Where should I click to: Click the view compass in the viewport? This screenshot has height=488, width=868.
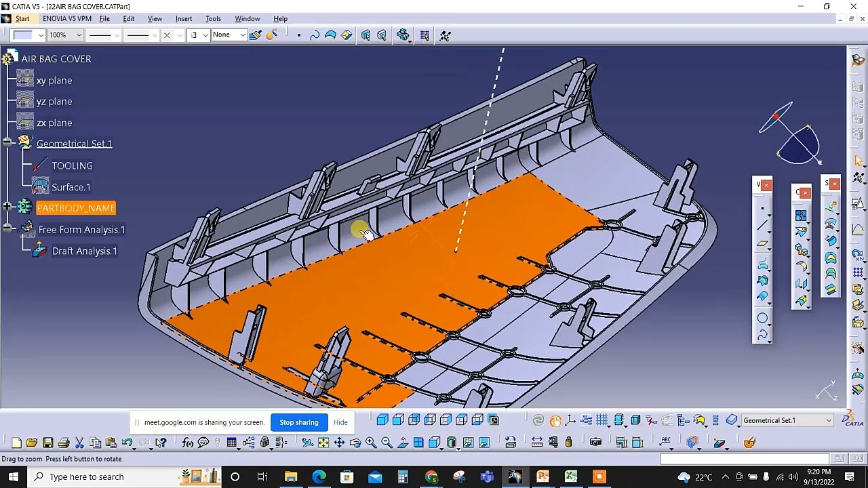pyautogui.click(x=792, y=134)
